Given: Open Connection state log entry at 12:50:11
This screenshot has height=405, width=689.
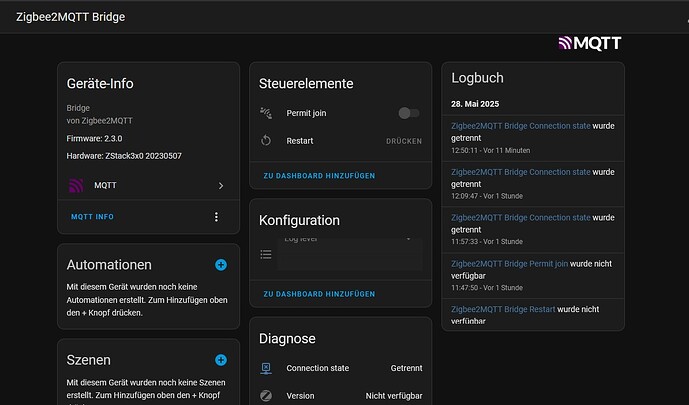Looking at the screenshot, I should click(x=521, y=126).
